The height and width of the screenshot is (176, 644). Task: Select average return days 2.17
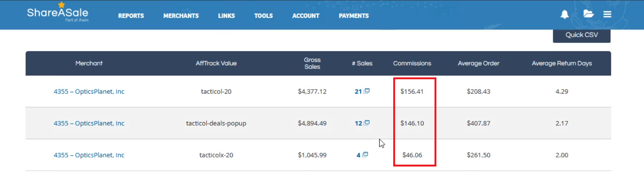click(x=562, y=123)
